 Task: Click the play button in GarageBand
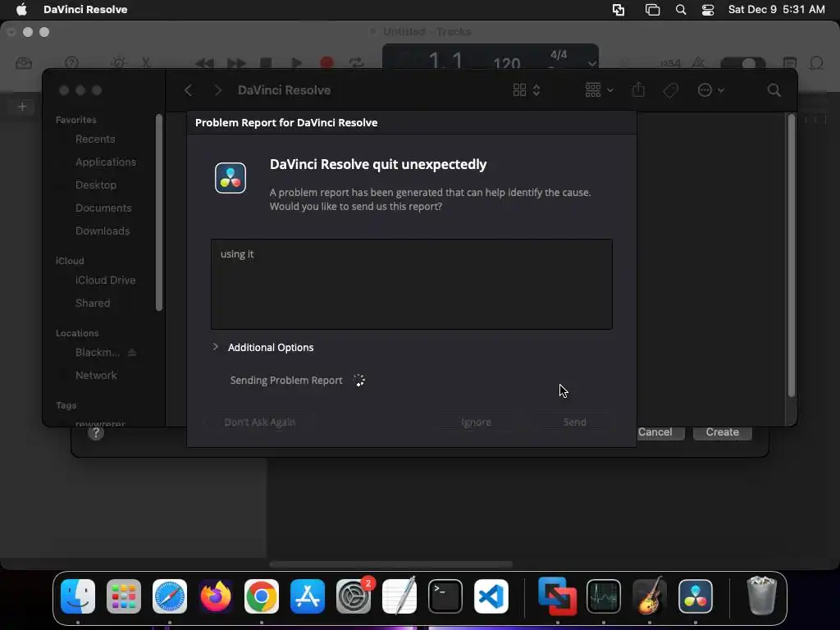click(296, 63)
